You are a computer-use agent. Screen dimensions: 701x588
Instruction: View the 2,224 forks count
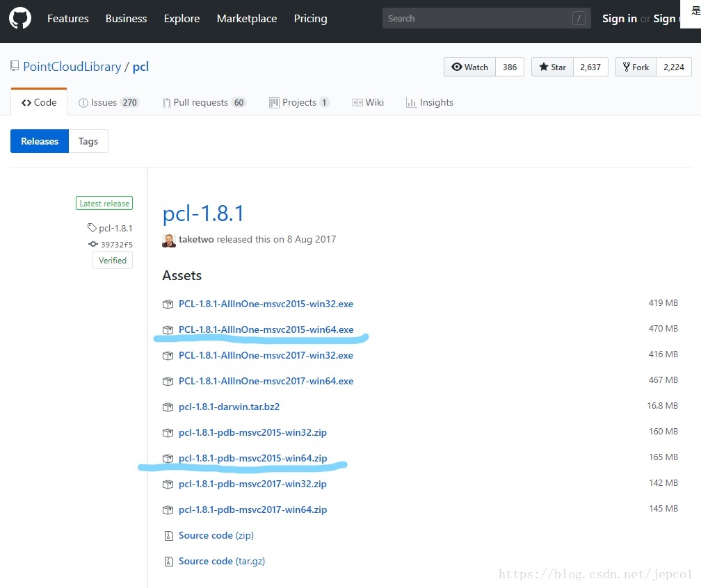click(674, 67)
